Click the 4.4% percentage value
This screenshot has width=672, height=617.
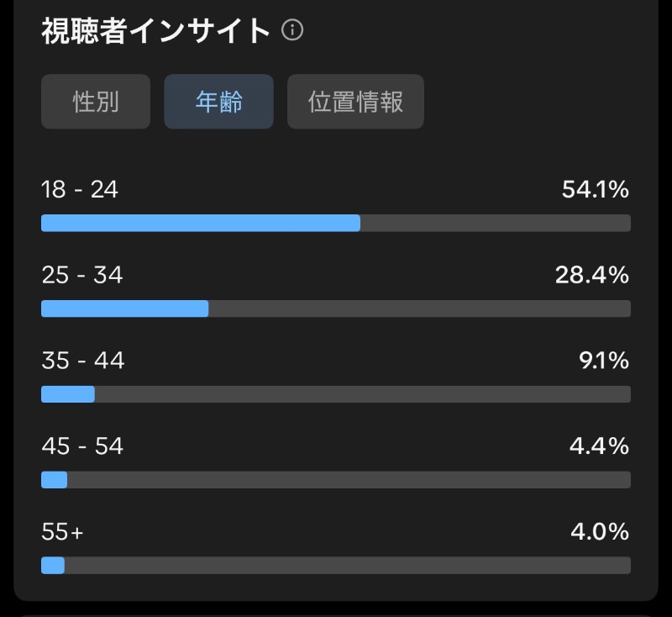point(599,446)
